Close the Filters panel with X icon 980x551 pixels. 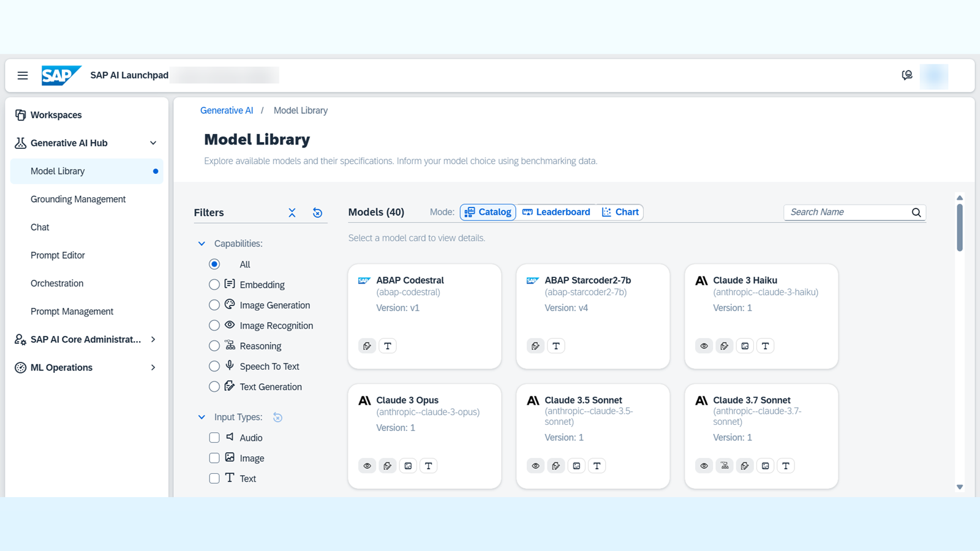coord(292,212)
